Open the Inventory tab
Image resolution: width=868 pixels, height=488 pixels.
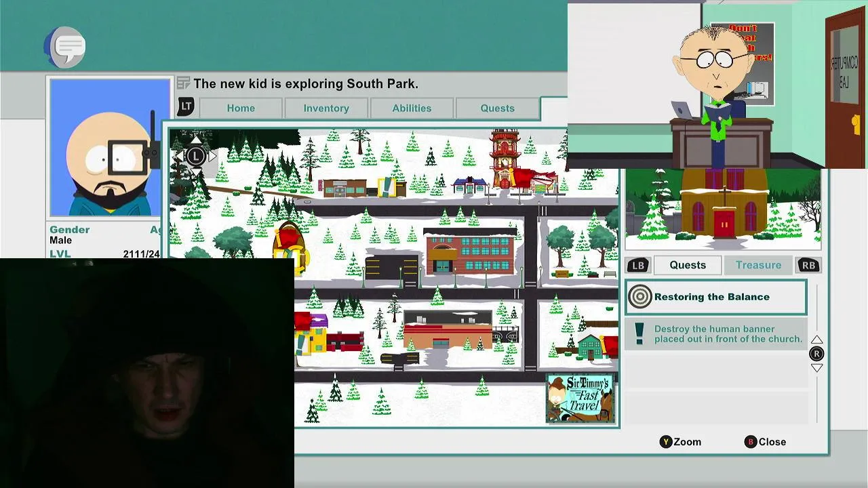point(326,108)
